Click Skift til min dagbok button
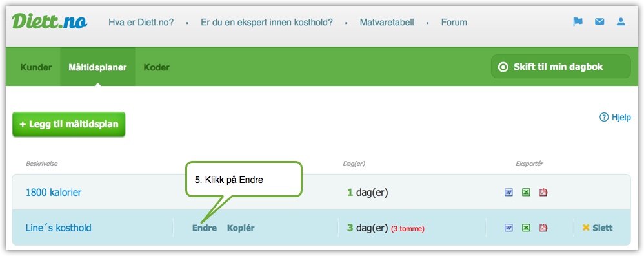This screenshot has height=256, width=644. click(x=561, y=67)
